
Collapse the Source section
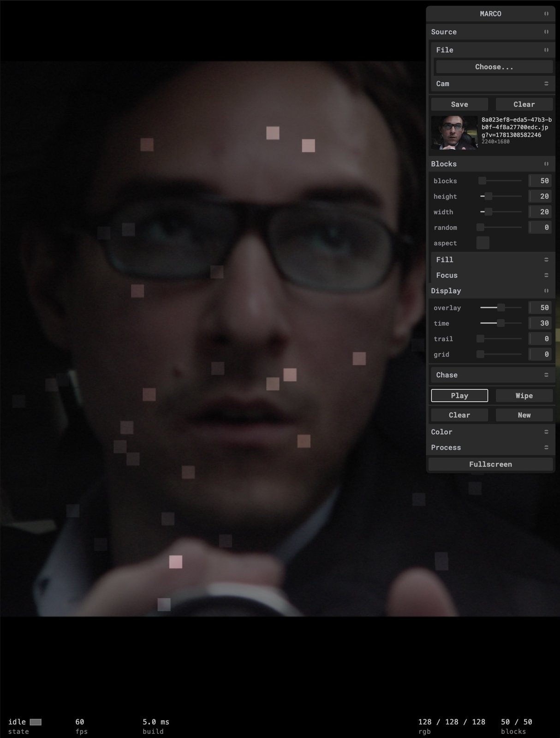490,32
